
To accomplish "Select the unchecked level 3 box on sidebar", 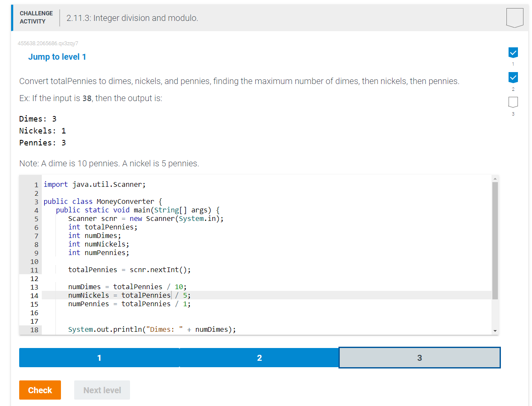I will [513, 101].
